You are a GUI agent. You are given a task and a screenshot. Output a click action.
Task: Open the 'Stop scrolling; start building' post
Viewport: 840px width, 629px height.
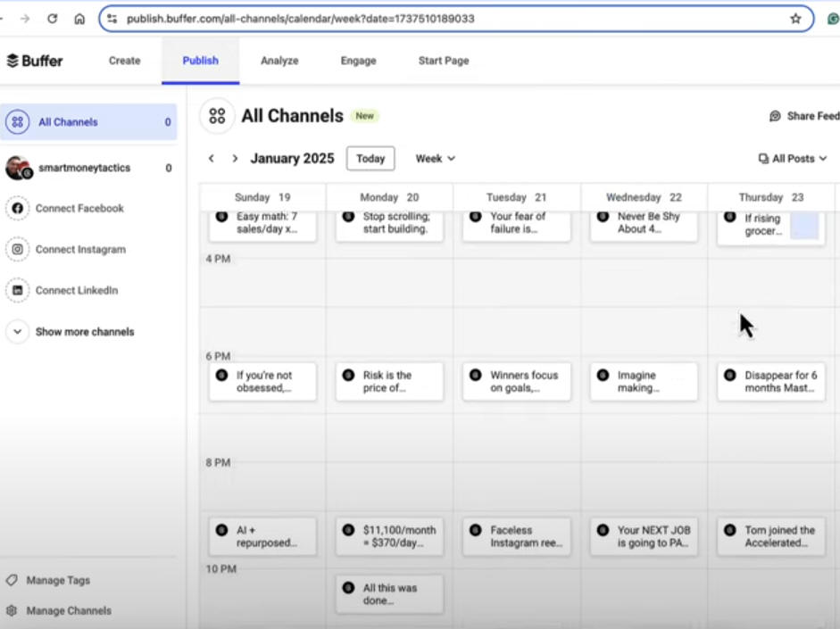pyautogui.click(x=389, y=226)
